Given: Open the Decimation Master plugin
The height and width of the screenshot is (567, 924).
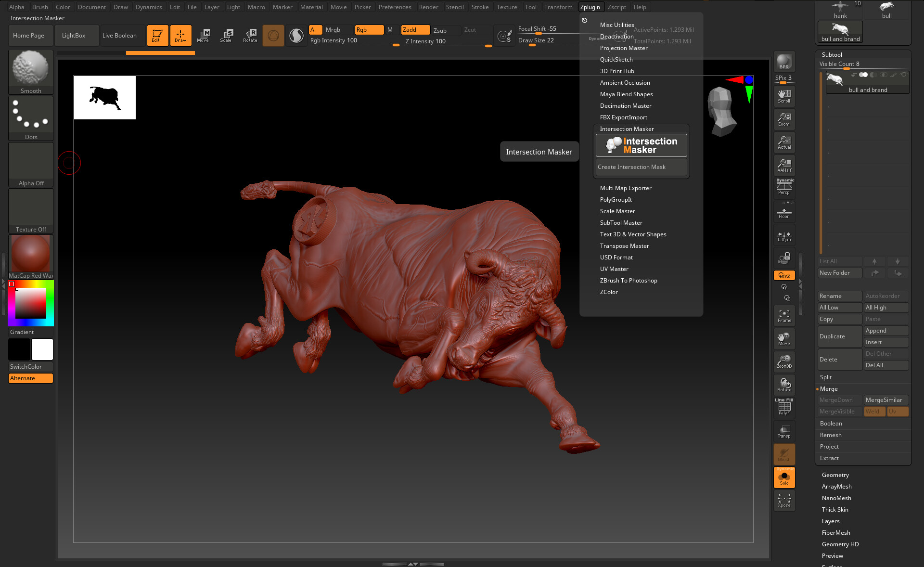Looking at the screenshot, I should tap(625, 106).
